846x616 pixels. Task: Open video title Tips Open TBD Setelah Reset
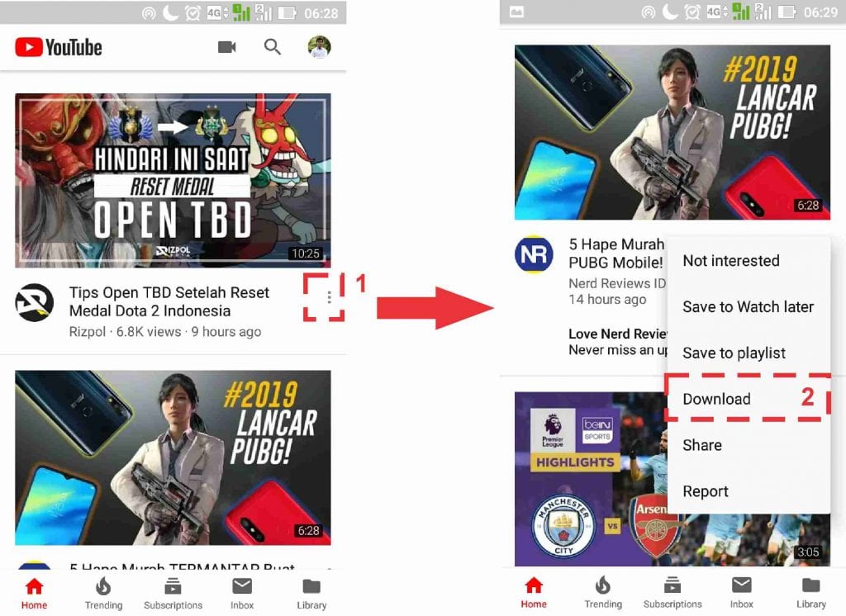(169, 301)
